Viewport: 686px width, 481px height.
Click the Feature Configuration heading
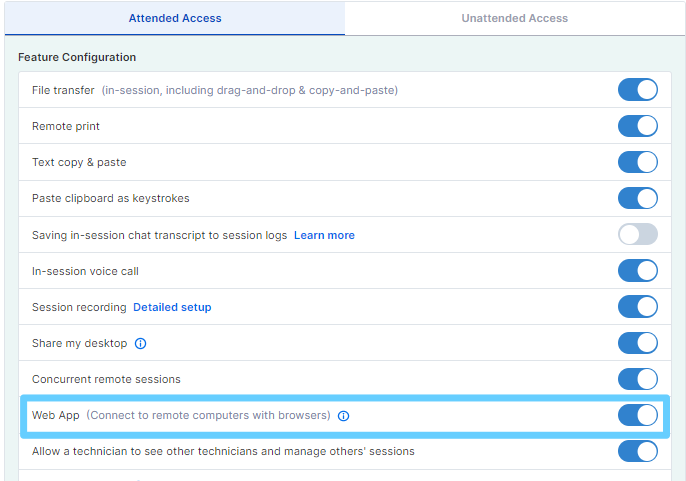tap(77, 57)
